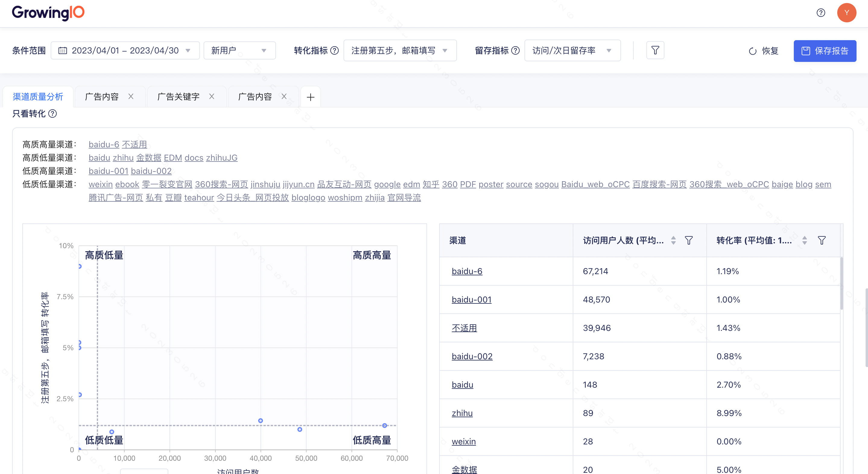The image size is (868, 474).
Task: Open zhihuJG channel link
Action: (x=222, y=158)
